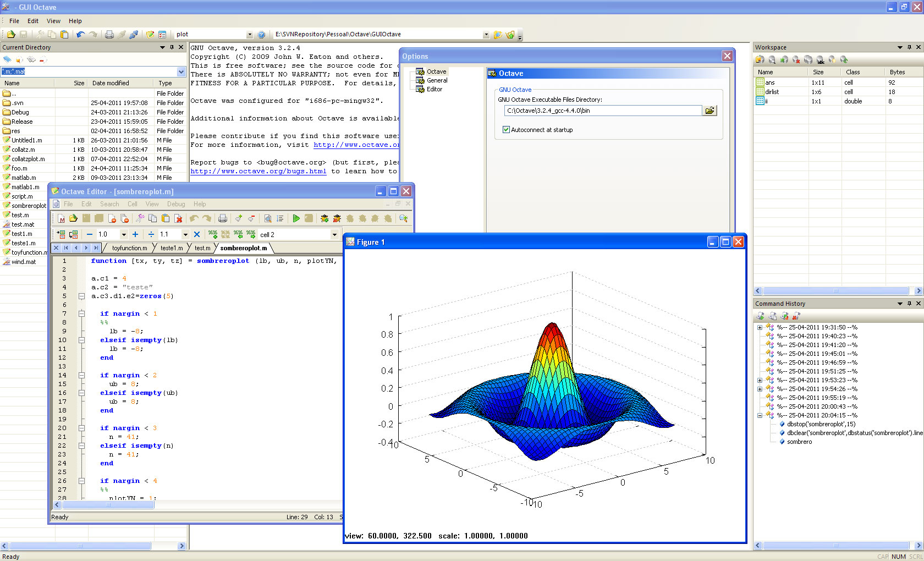Image resolution: width=924 pixels, height=561 pixels.
Task: Open the Debug menu in Octave Editor
Action: 176,204
